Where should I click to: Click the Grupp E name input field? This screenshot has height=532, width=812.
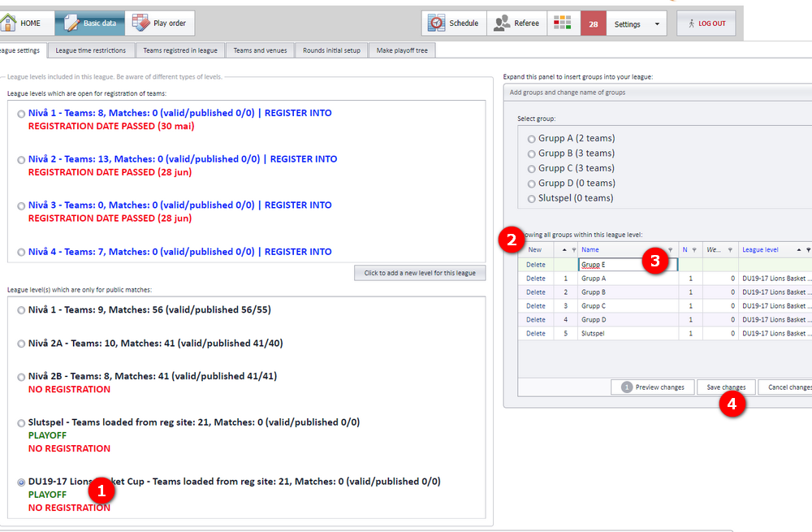[628, 265]
